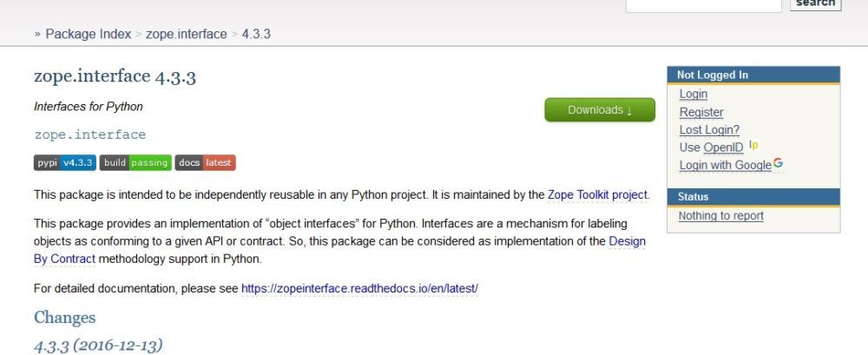Image resolution: width=868 pixels, height=355 pixels.
Task: Open the Design By Contract link
Action: tap(627, 241)
